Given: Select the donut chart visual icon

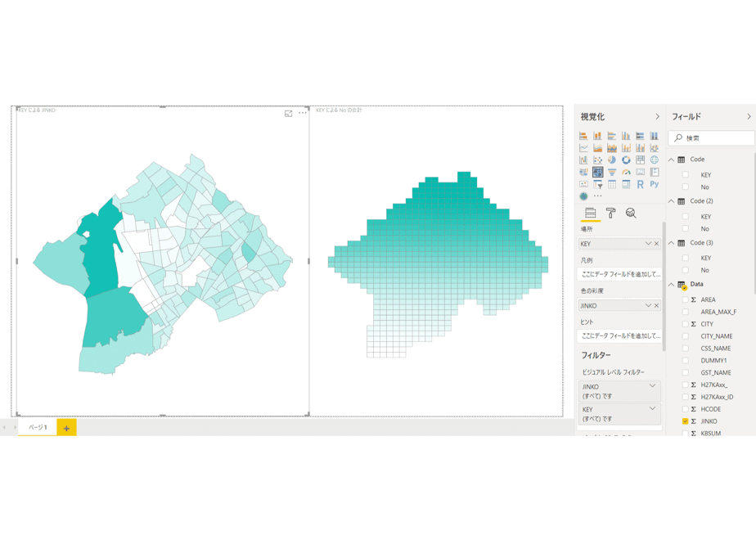Looking at the screenshot, I should pos(626,160).
